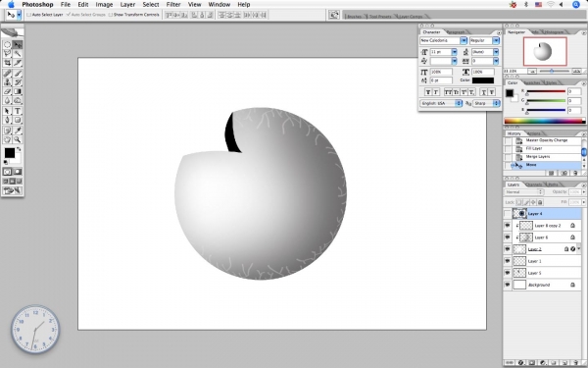The image size is (588, 368).
Task: Select the Blur tool
Action: point(7,100)
